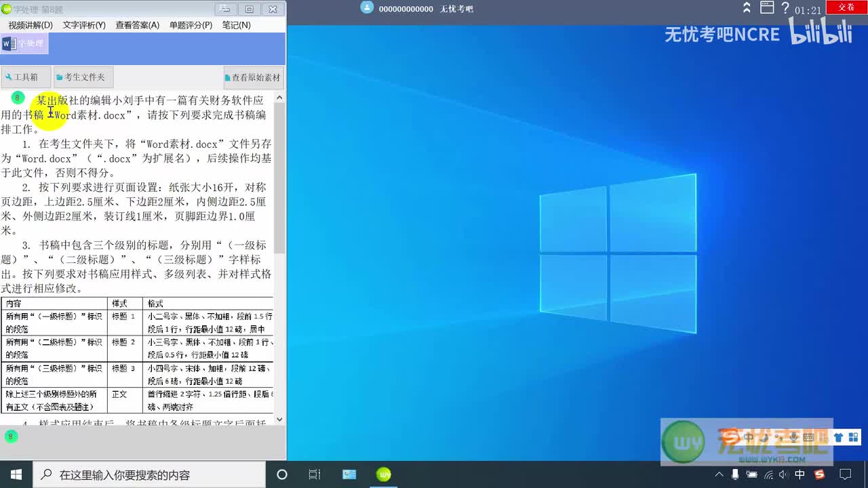Click the exam countdown timer 01:21
The width and height of the screenshot is (868, 488).
pyautogui.click(x=808, y=10)
